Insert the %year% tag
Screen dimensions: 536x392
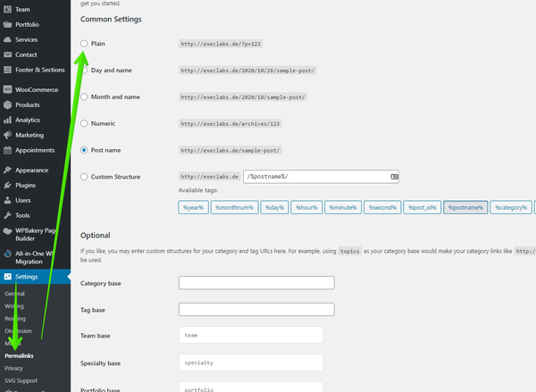tap(193, 207)
